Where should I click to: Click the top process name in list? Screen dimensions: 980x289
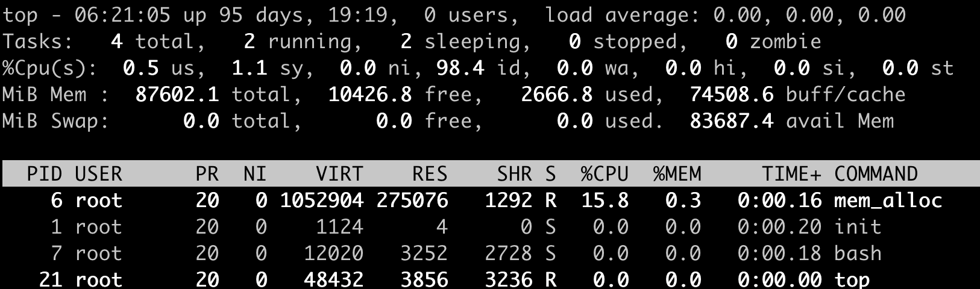(x=852, y=280)
